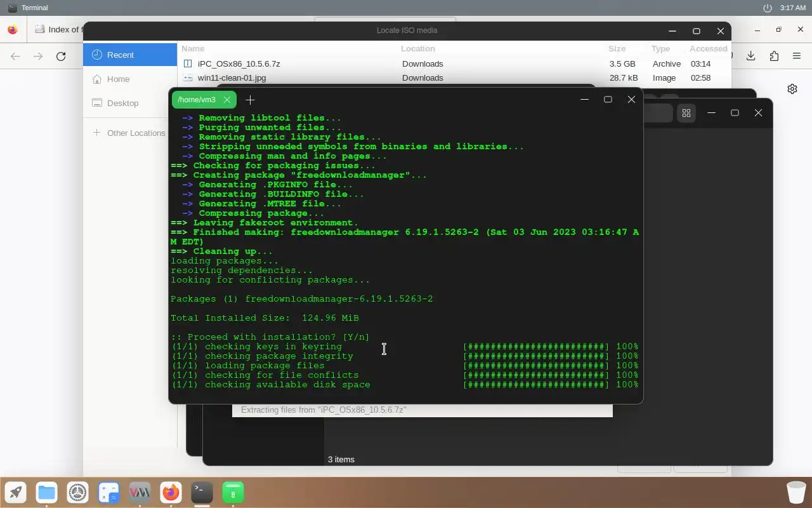Click the Firefox logo beside the tab
The image size is (812, 508).
tap(12, 29)
